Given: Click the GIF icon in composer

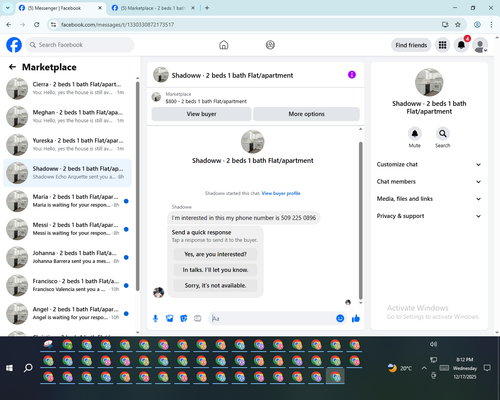Looking at the screenshot, I should (198, 319).
